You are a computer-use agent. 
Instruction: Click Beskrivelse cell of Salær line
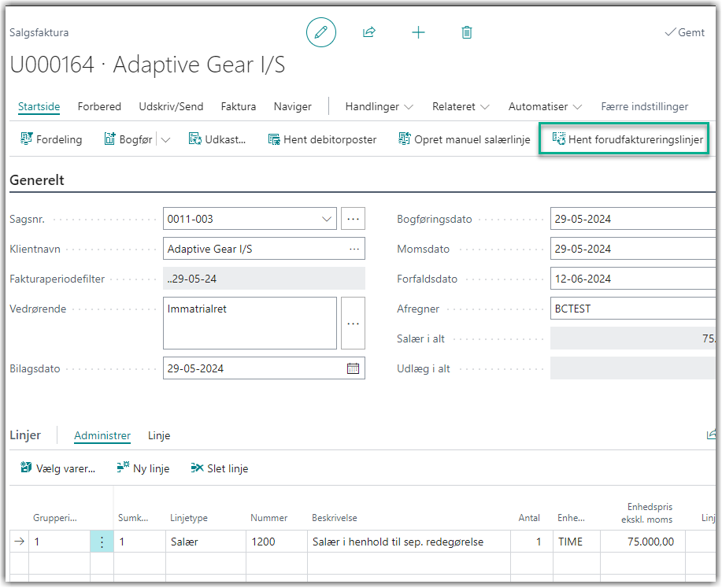(x=409, y=542)
